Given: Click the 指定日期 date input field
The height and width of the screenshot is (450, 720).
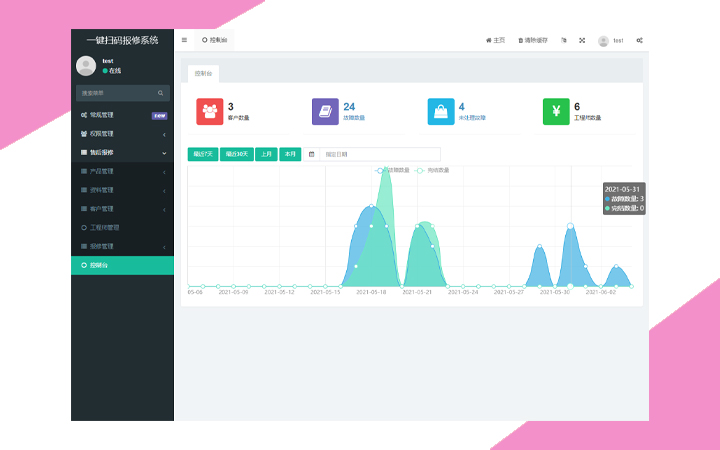Looking at the screenshot, I should coord(380,154).
